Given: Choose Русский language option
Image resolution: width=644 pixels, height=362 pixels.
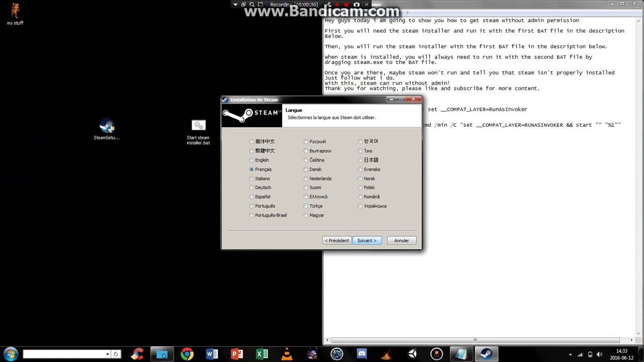Looking at the screenshot, I should [314, 142].
